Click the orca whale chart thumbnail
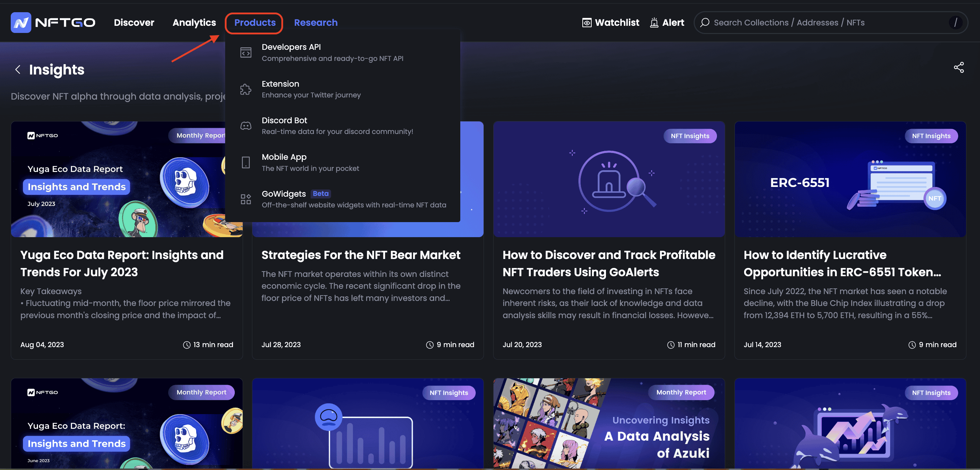 point(850,423)
